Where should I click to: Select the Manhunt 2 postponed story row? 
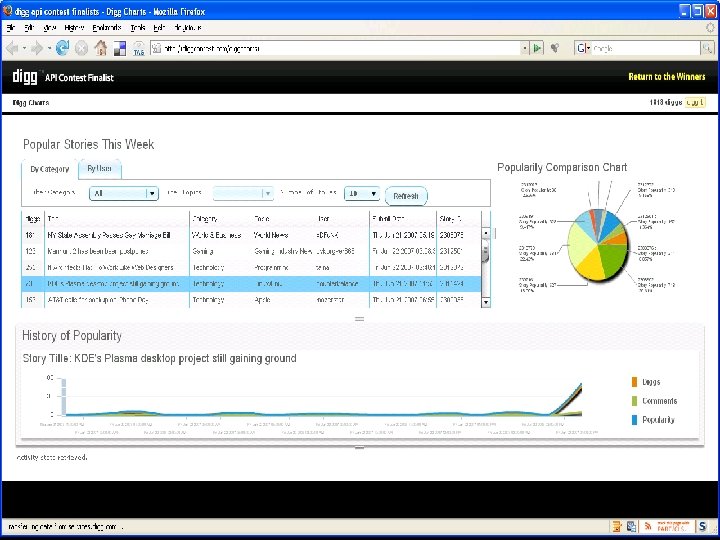tap(252, 251)
